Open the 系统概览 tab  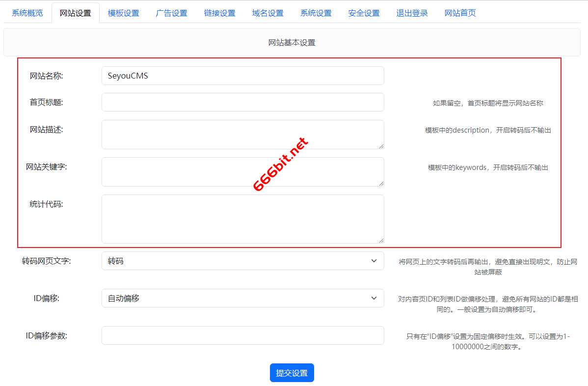[27, 13]
